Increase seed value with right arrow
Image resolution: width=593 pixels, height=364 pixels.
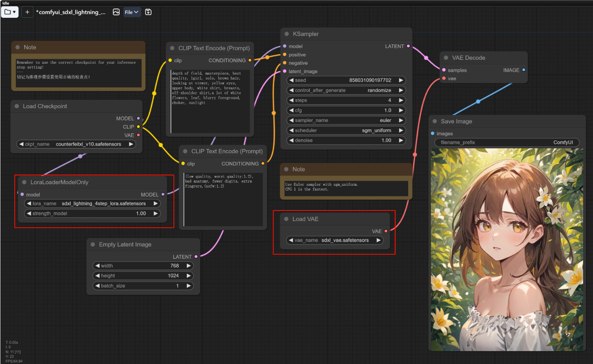(401, 80)
